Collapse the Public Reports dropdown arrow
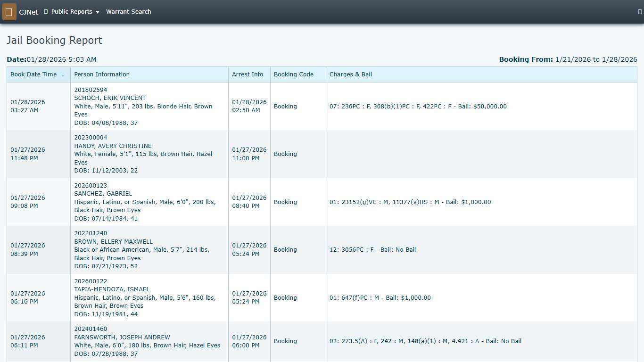The image size is (644, 362). [x=98, y=11]
